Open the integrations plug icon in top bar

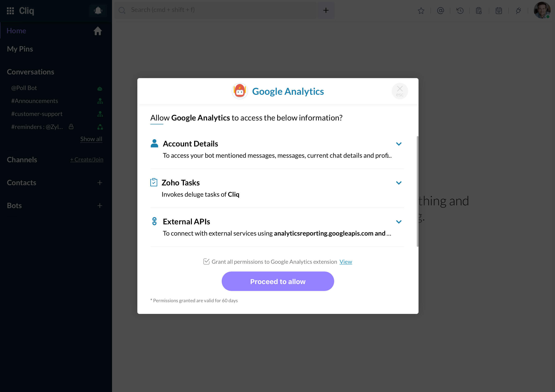pyautogui.click(x=518, y=10)
